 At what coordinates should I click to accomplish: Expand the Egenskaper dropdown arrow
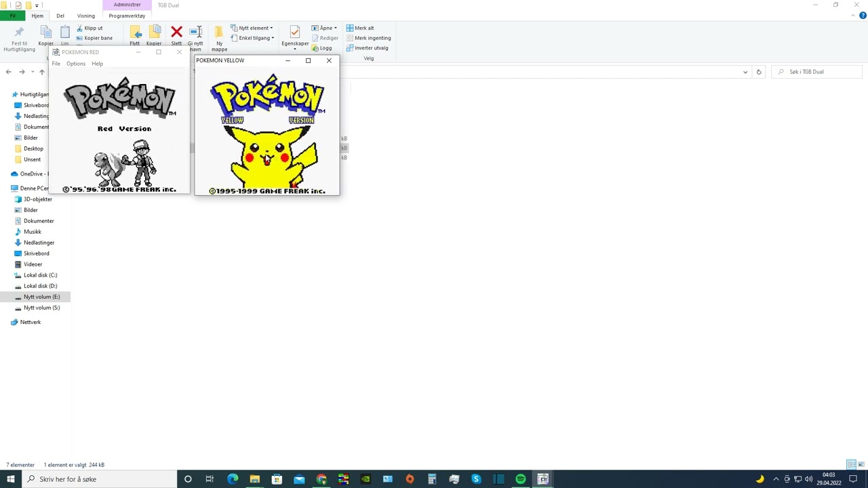pos(294,49)
